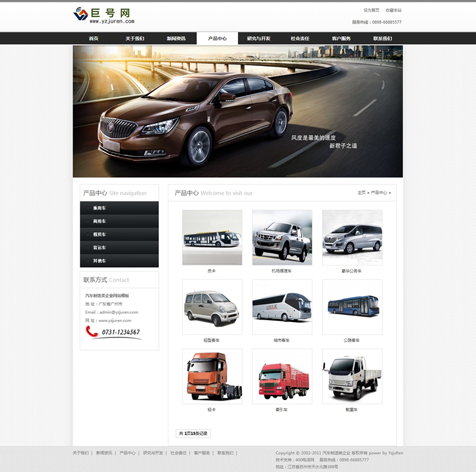Open 联系我们 in the top navigation bar

coord(382,39)
